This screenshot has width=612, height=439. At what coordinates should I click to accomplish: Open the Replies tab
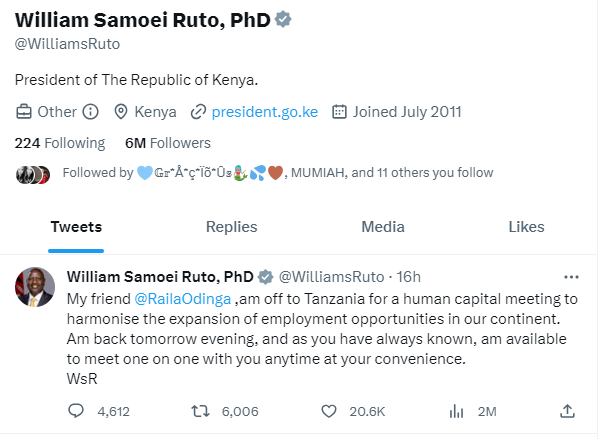click(x=231, y=227)
